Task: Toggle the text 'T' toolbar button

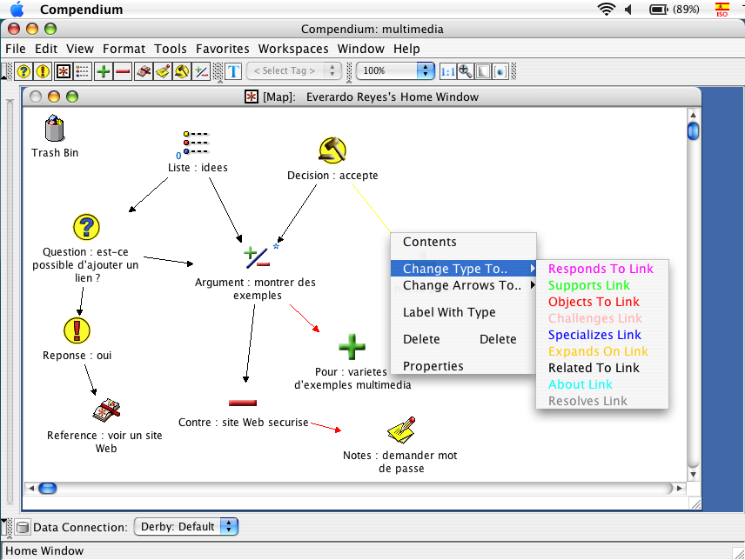Action: pos(233,71)
